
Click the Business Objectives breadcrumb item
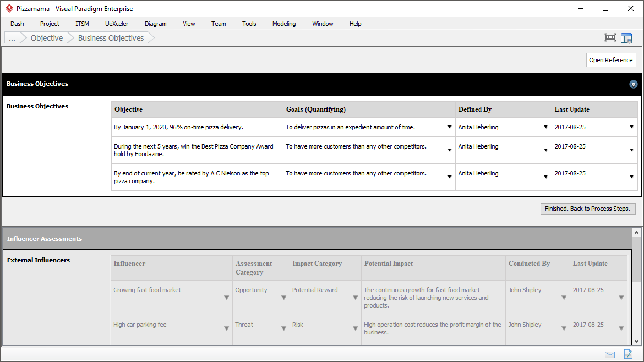click(111, 38)
